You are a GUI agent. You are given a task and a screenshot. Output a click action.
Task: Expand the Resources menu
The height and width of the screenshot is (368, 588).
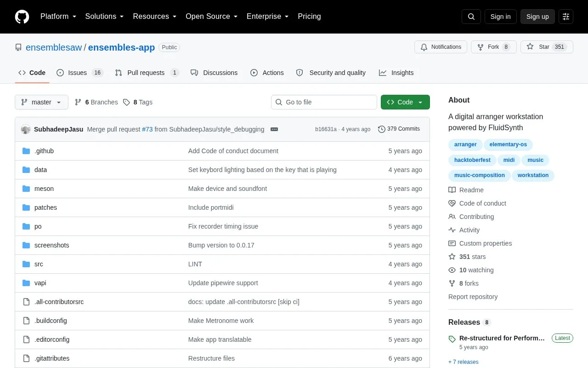point(155,17)
